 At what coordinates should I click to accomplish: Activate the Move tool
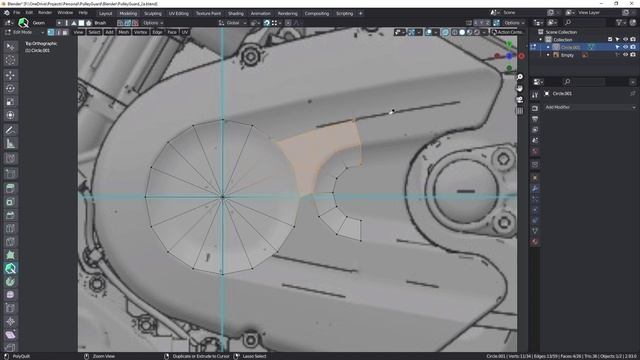pos(10,75)
